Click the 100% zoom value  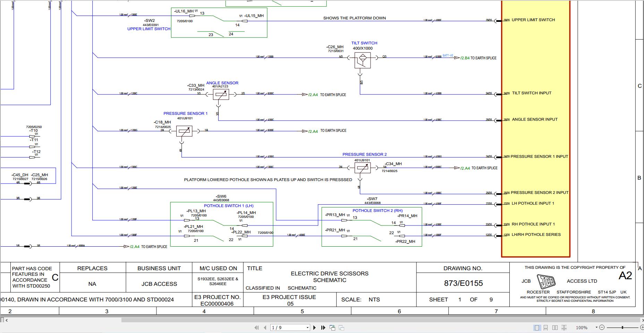pos(582,327)
